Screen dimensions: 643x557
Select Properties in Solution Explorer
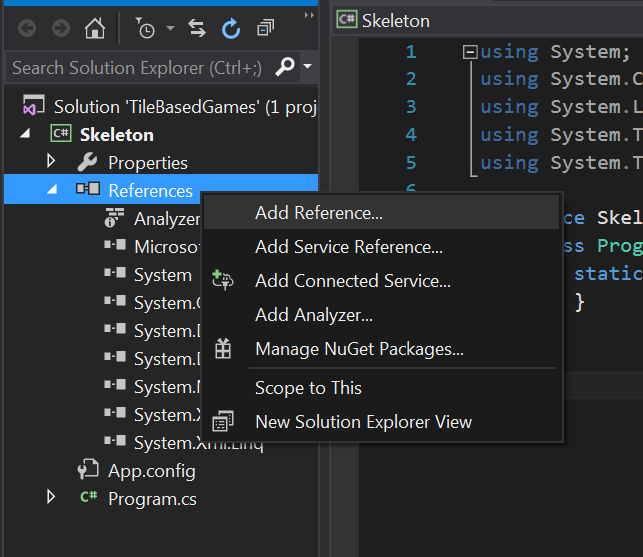[x=148, y=163]
